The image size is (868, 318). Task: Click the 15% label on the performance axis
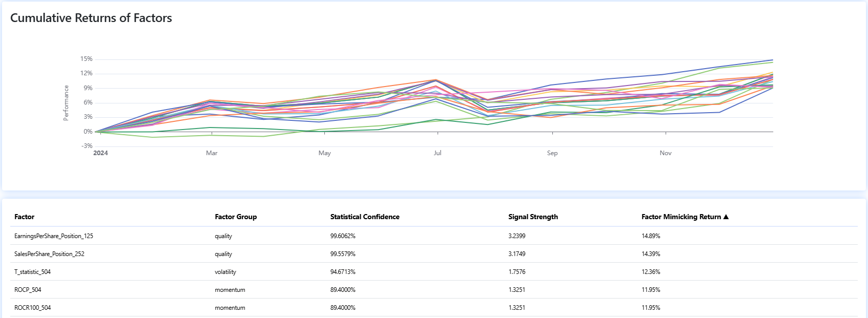pos(86,59)
